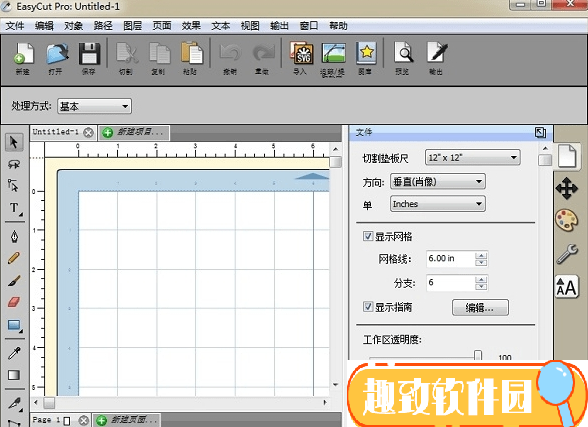Select the node Edit tool
588x427 pixels.
click(x=14, y=185)
